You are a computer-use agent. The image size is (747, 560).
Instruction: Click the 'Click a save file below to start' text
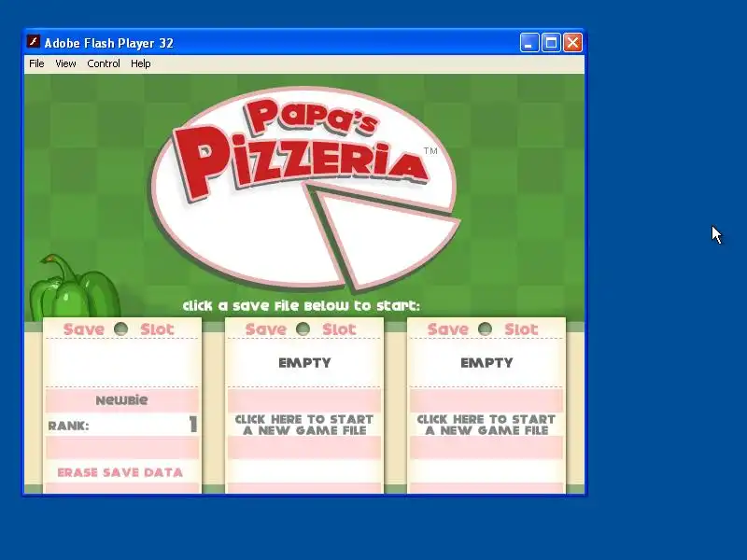coord(301,306)
